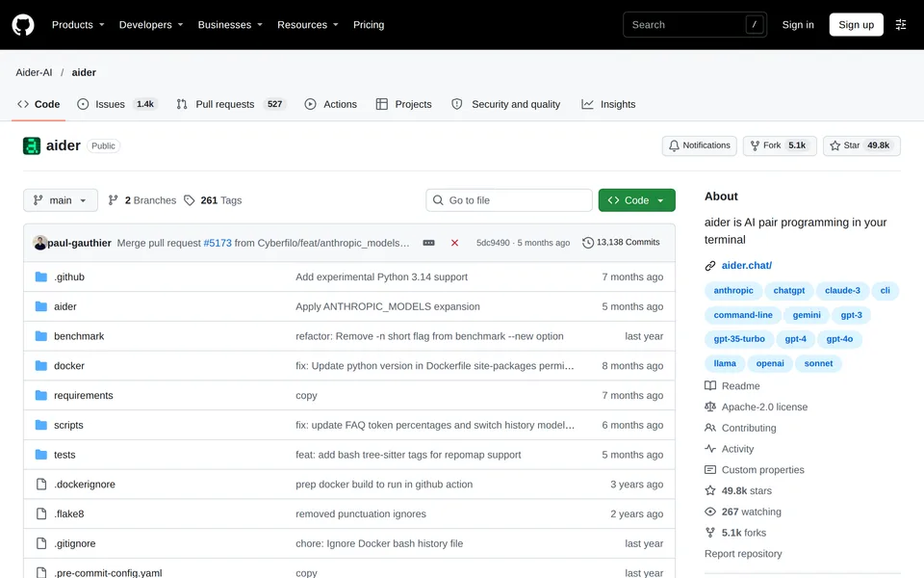Expand the Developers menu
924x578 pixels.
[x=151, y=25]
